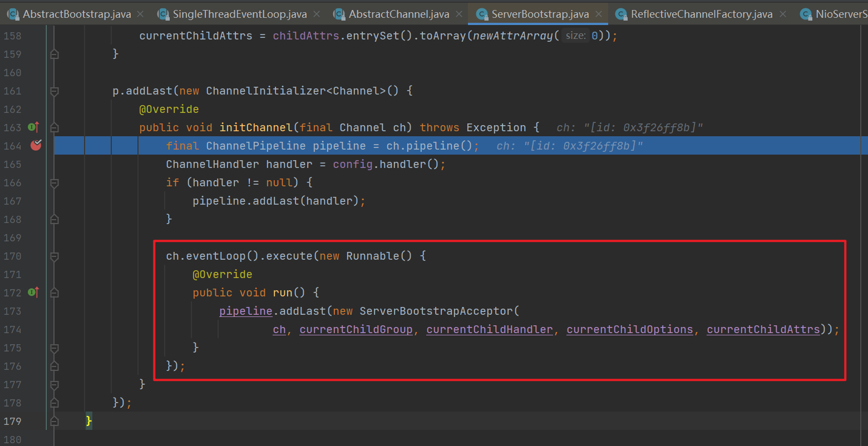
Task: Close the ReflectiveChannelFactory.java tab
Action: (x=782, y=14)
